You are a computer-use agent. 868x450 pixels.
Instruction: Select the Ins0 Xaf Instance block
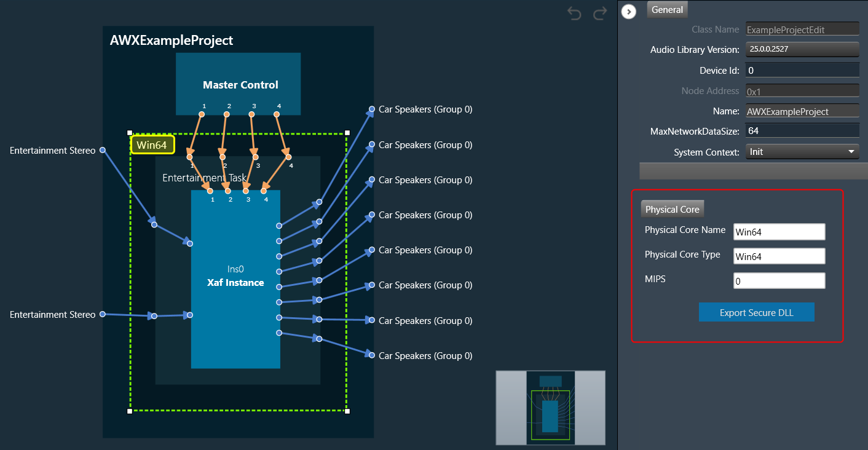235,277
